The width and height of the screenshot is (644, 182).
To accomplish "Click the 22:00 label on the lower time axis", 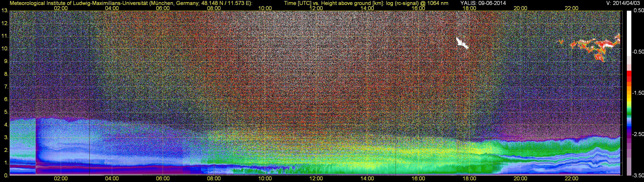I will 571,179.
